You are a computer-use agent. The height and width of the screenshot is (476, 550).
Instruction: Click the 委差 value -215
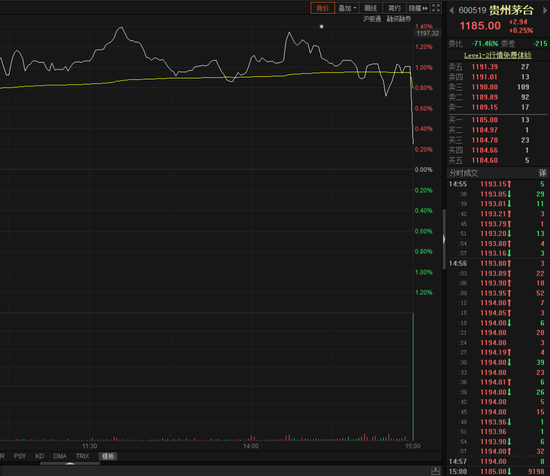click(540, 44)
